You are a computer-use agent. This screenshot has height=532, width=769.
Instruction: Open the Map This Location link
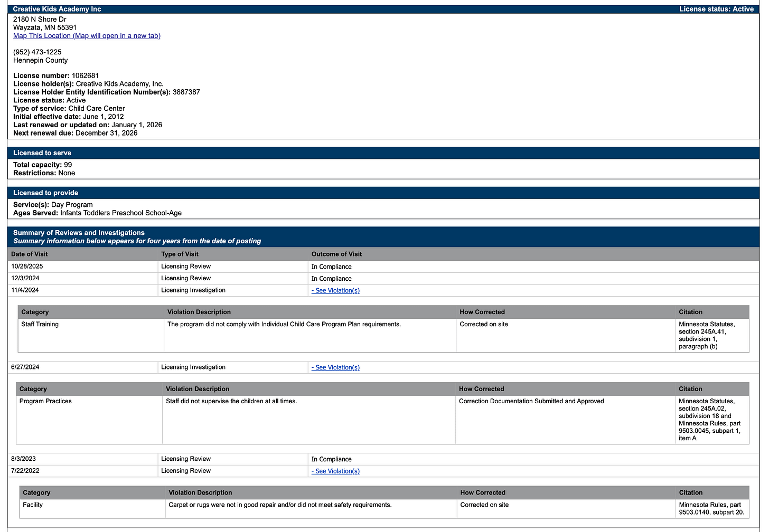(87, 36)
